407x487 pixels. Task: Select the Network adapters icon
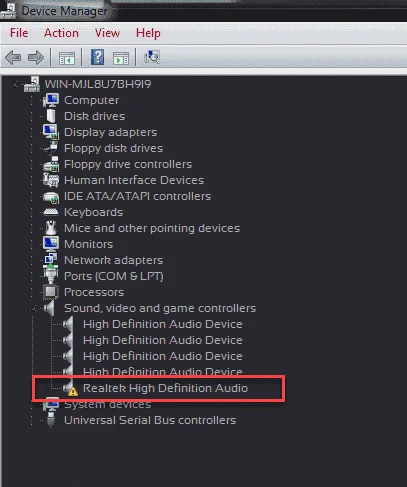(x=51, y=259)
